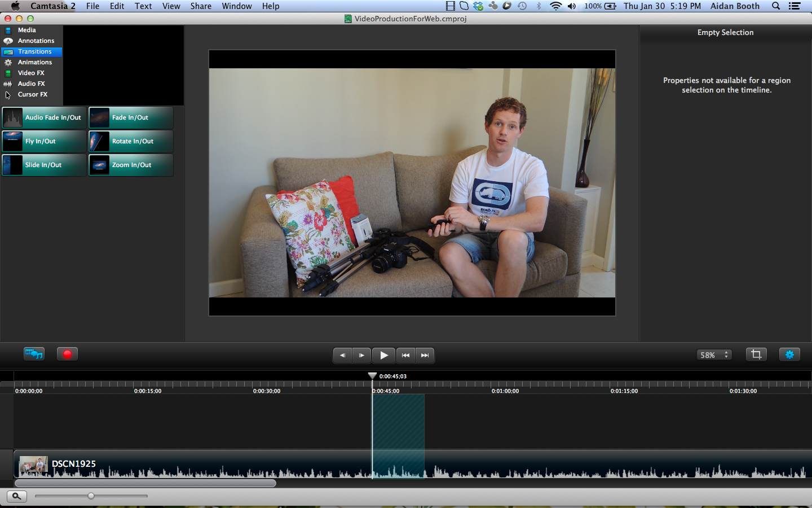Screen dimensions: 812x508
Task: Play the video preview
Action: pyautogui.click(x=383, y=355)
